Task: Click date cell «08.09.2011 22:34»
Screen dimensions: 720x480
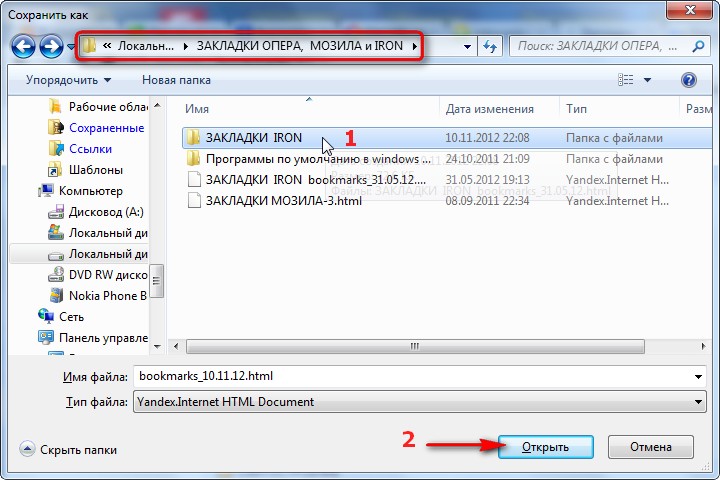Action: 487,201
